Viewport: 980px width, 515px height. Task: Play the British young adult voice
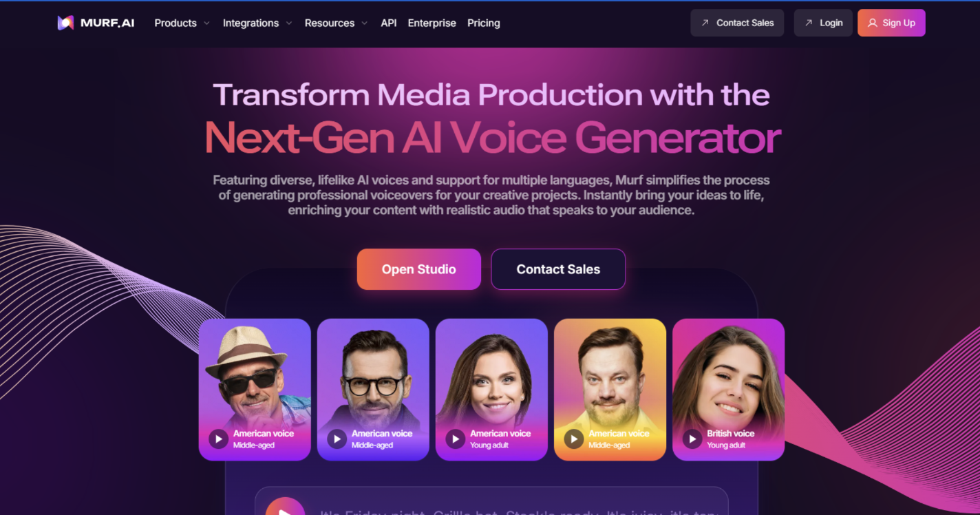point(692,439)
